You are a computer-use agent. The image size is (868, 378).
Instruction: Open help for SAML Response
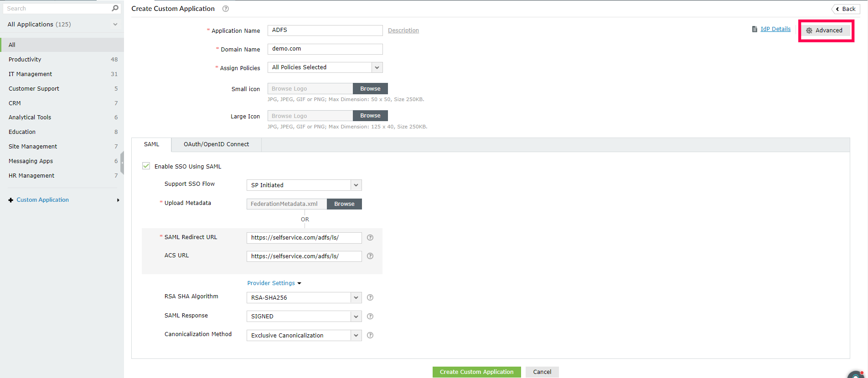tap(370, 316)
